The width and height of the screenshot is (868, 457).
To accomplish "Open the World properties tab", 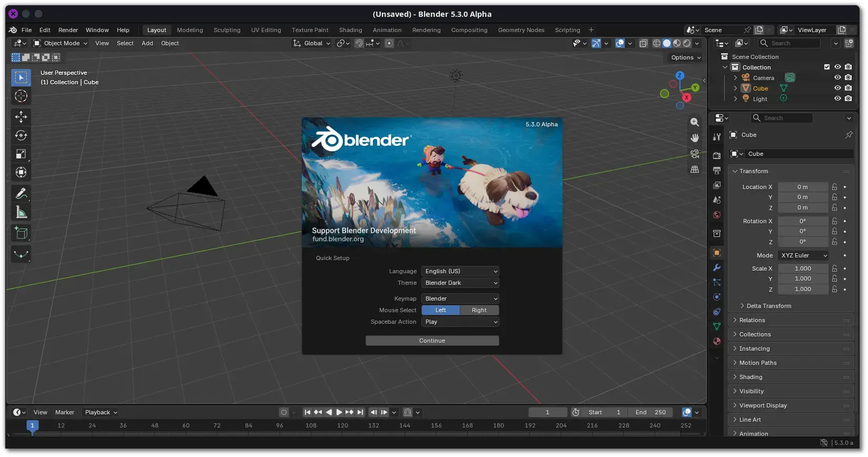I will (x=717, y=215).
